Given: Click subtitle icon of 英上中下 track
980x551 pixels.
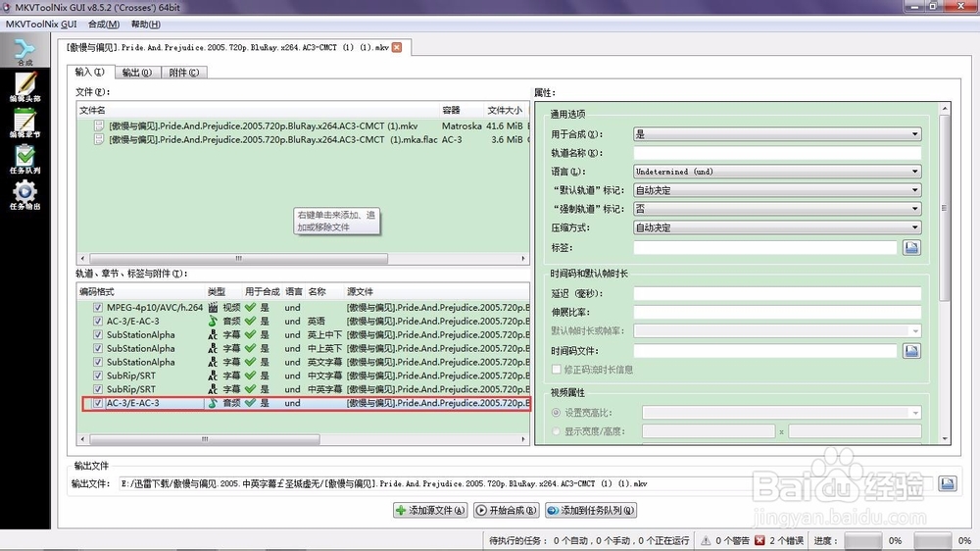Looking at the screenshot, I should 213,334.
